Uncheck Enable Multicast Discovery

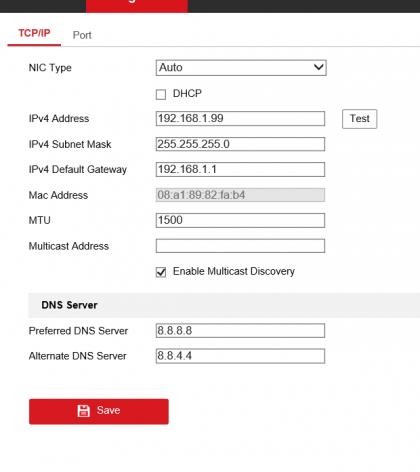point(161,272)
